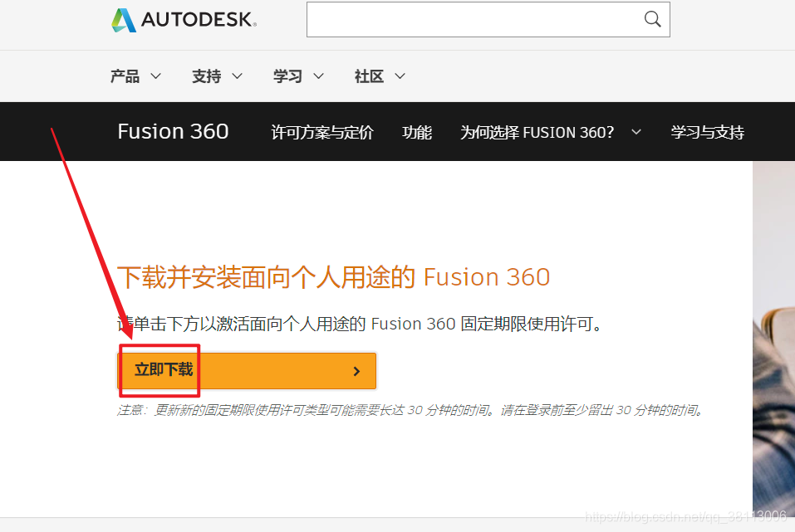Open 学习与支持 tab
The image size is (795, 532).
tap(707, 132)
